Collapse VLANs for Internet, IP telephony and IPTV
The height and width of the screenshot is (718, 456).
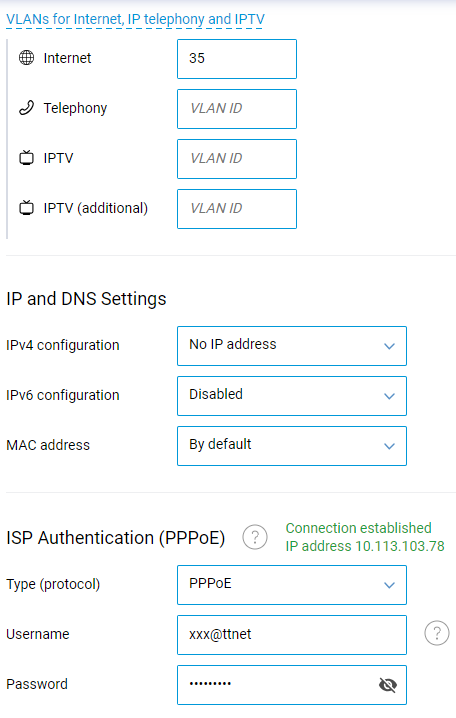[x=135, y=19]
